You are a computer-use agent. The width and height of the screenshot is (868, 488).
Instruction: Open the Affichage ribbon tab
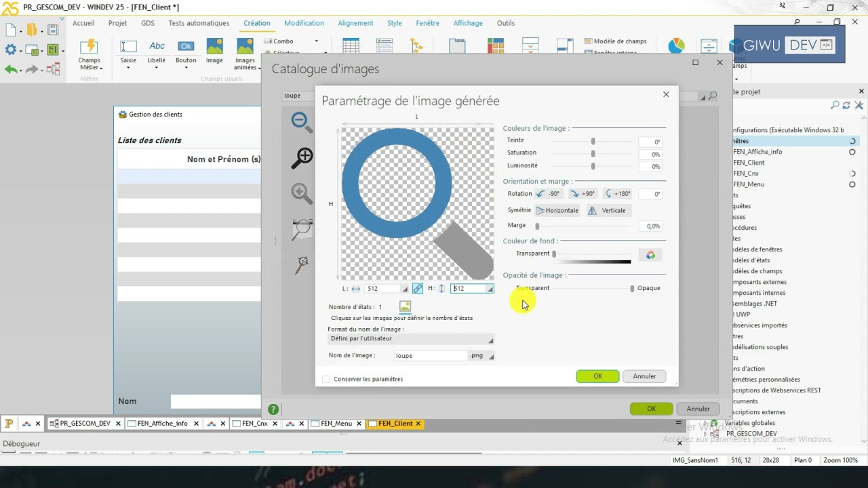point(468,23)
